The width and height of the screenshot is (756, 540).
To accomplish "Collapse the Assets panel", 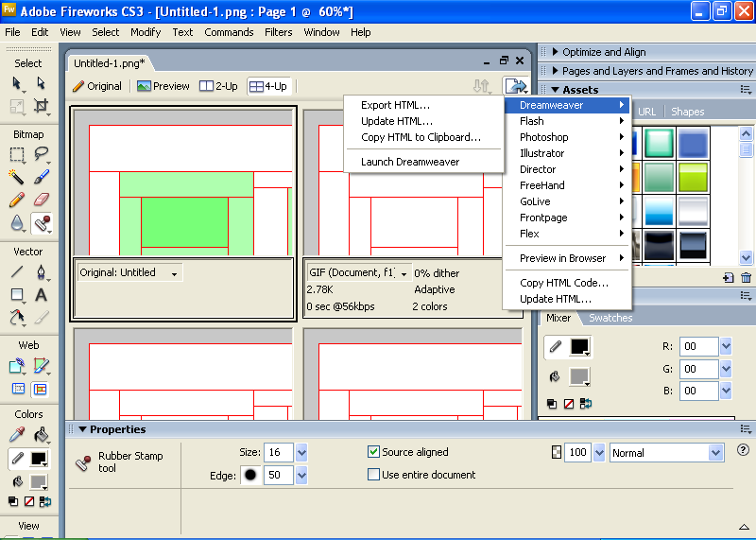I will [x=555, y=90].
